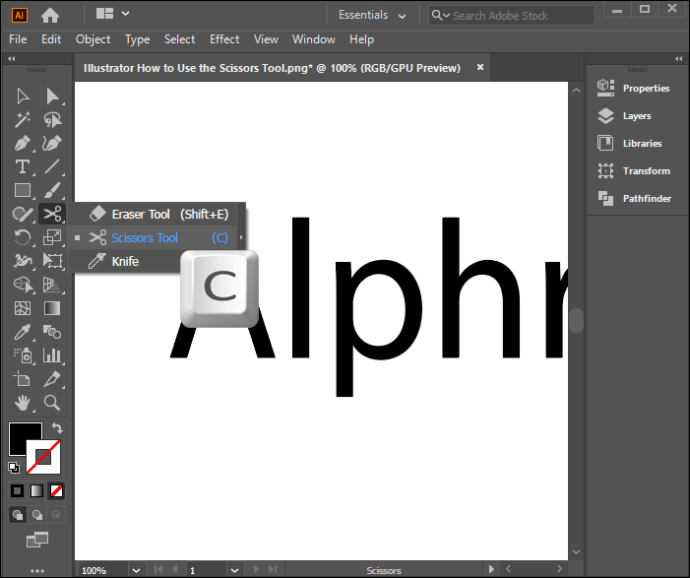The image size is (690, 578).
Task: Switch to None fill mode (red slash)
Action: coord(57,491)
